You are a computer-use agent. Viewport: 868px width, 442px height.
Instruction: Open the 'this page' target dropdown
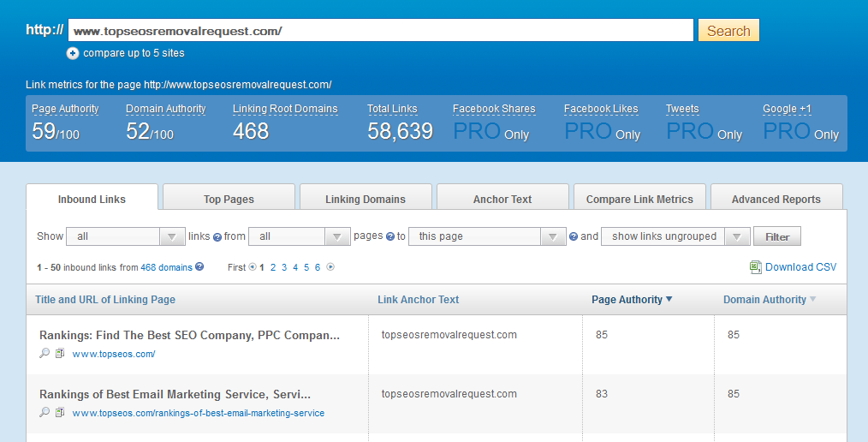click(x=487, y=236)
